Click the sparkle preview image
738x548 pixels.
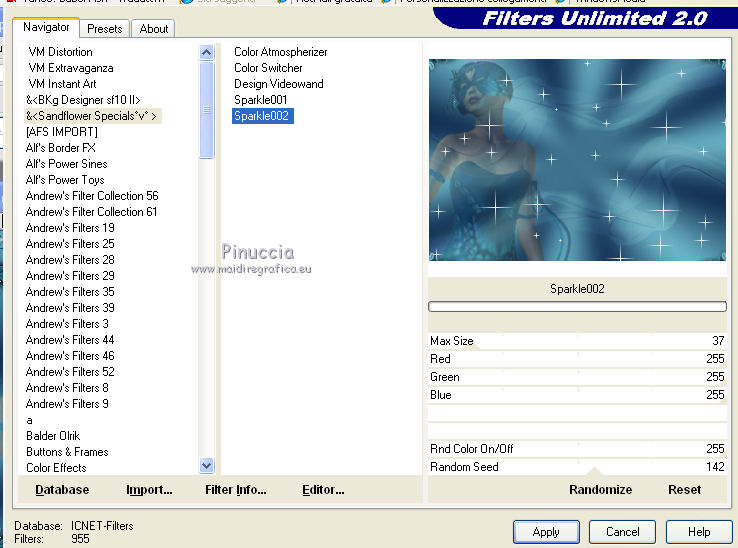point(577,160)
